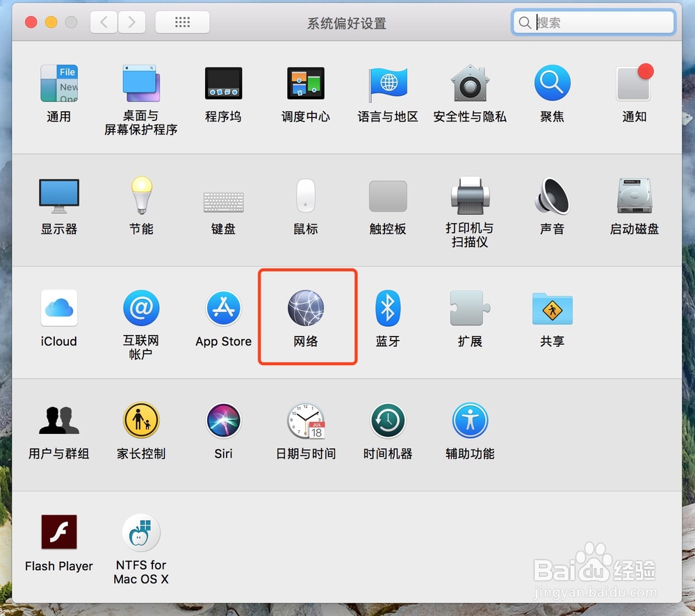Open the 扩展 extensions pane
The height and width of the screenshot is (616, 695).
tap(470, 308)
